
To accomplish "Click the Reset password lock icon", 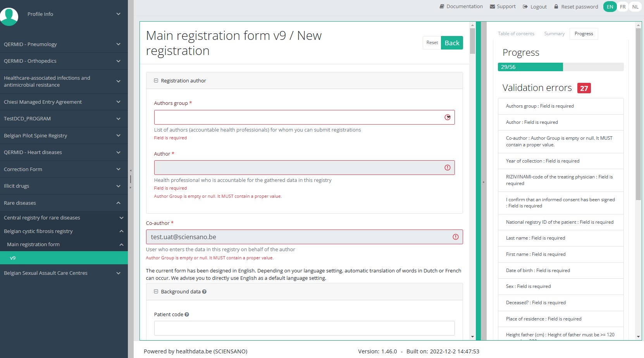I will (x=556, y=7).
